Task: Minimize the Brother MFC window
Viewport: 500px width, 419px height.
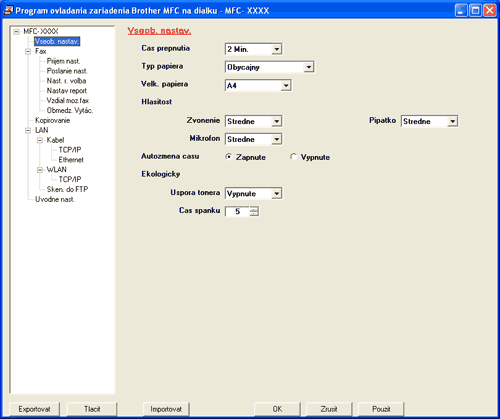Action: (461, 10)
